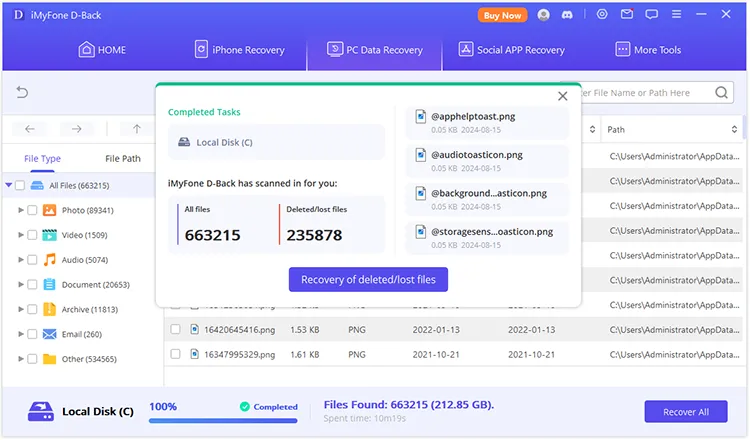Close the Completed Tasks popup
This screenshot has width=750, height=440.
point(562,96)
